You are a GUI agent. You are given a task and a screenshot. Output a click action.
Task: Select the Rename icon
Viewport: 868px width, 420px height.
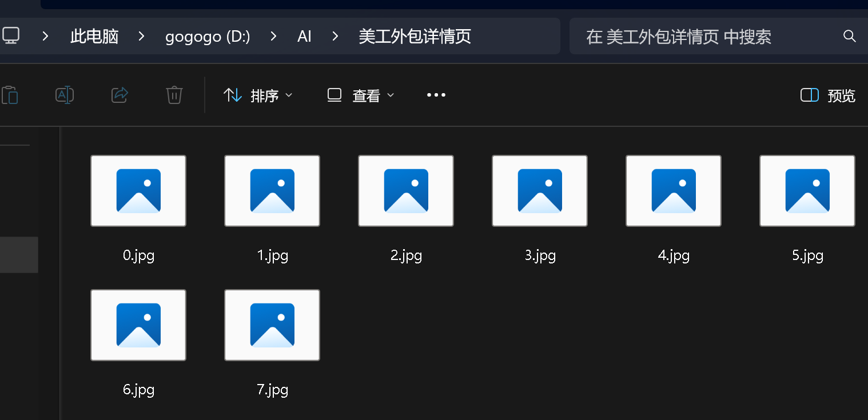coord(65,95)
